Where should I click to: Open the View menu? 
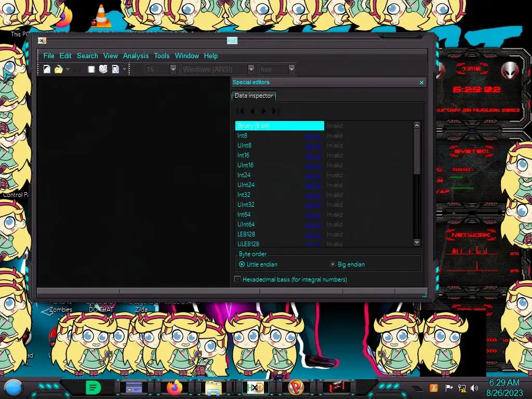pyautogui.click(x=111, y=56)
